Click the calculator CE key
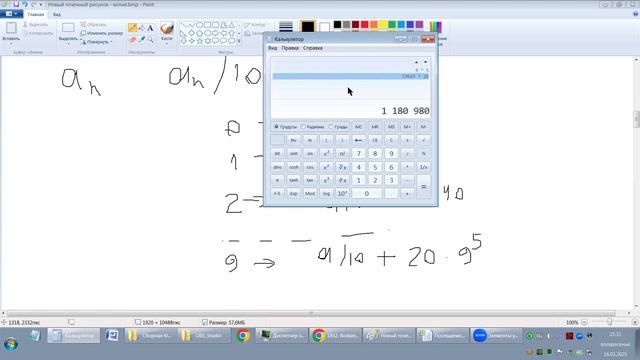This screenshot has width=640, height=360. tap(375, 140)
